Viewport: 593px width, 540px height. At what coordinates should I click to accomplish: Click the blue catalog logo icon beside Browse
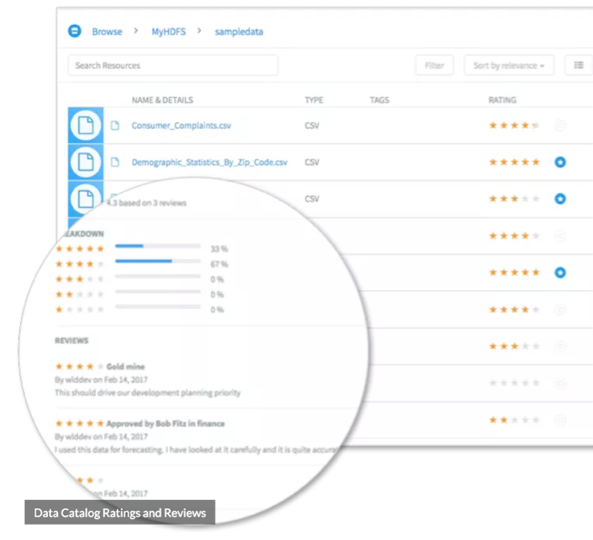pos(75,31)
